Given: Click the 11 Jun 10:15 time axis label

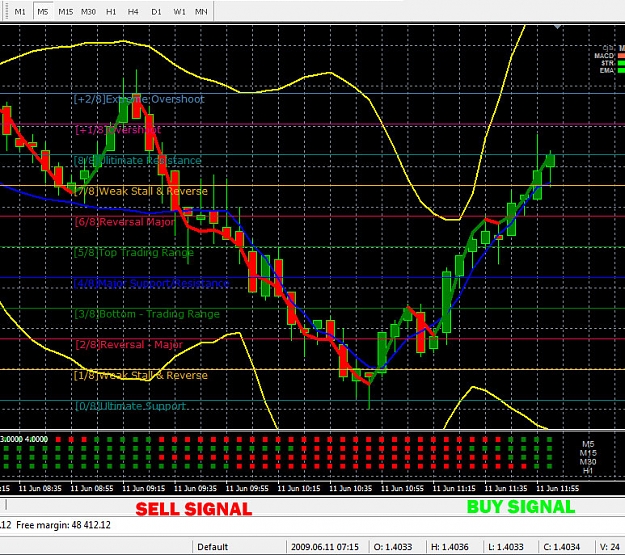Looking at the screenshot, I should click(x=299, y=488).
